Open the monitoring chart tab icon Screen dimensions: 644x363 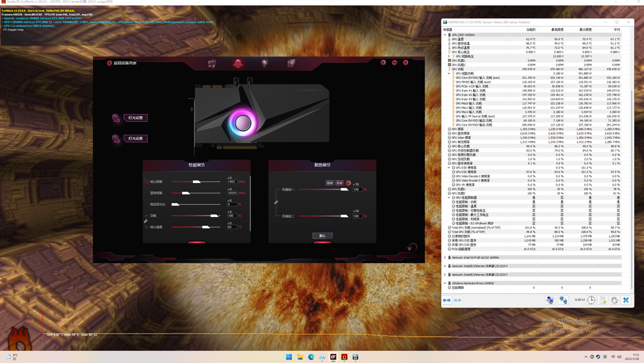[291, 64]
